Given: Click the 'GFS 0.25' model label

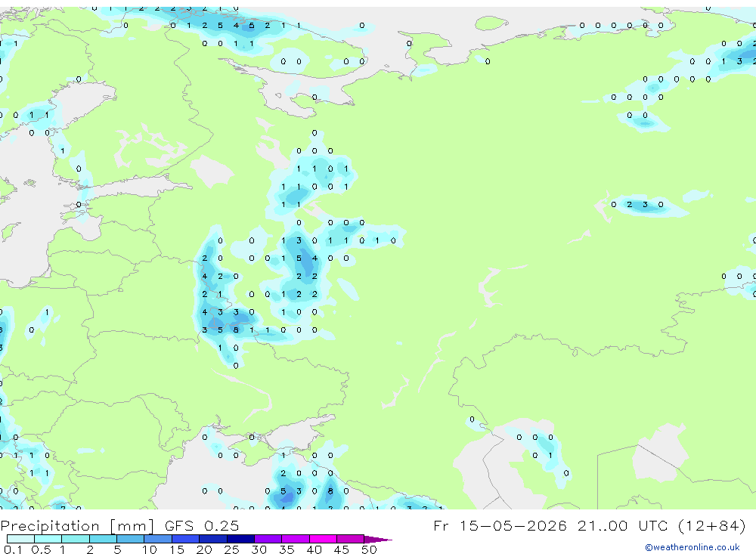Looking at the screenshot, I should tap(202, 526).
